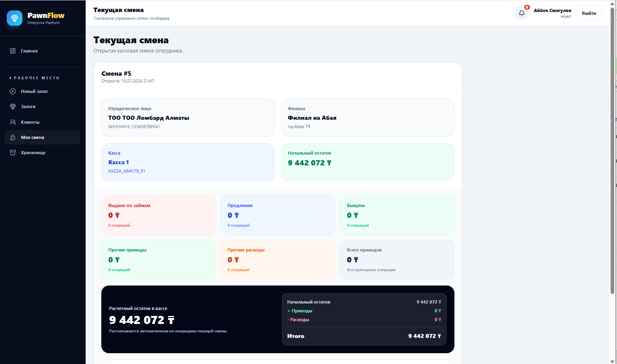
Task: Click the Залоги diamond icon
Action: 13,107
